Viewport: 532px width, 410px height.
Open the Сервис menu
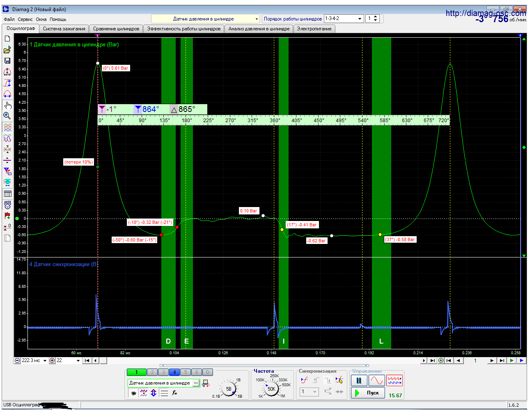[x=25, y=19]
